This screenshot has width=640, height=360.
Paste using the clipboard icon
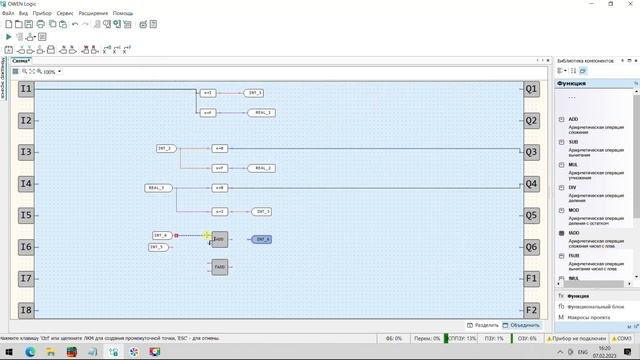[x=63, y=24]
